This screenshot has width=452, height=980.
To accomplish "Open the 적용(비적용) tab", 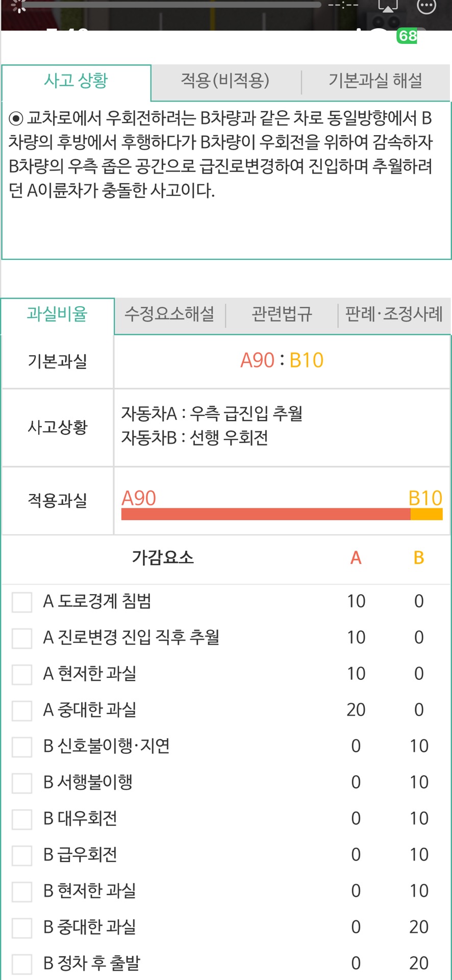I will click(x=225, y=81).
